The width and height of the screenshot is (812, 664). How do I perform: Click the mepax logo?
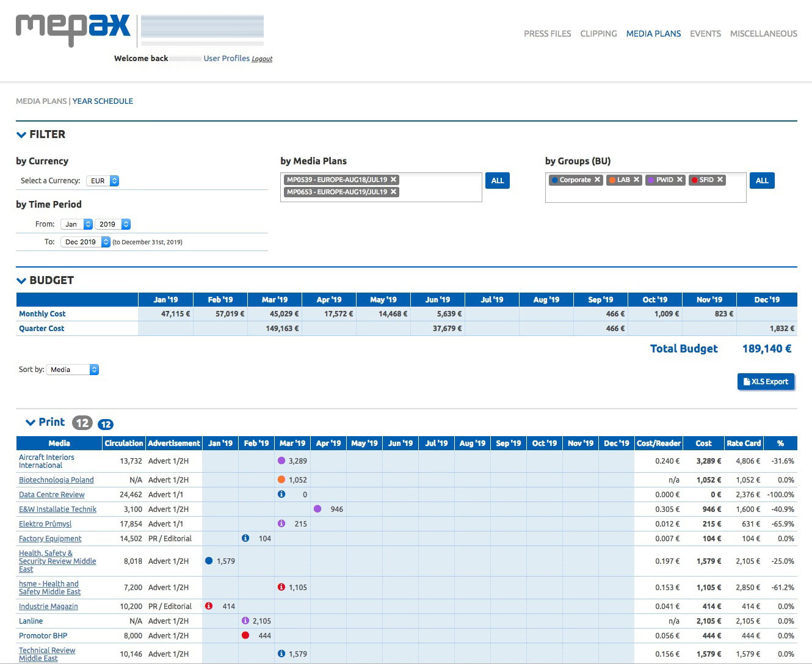click(x=73, y=29)
